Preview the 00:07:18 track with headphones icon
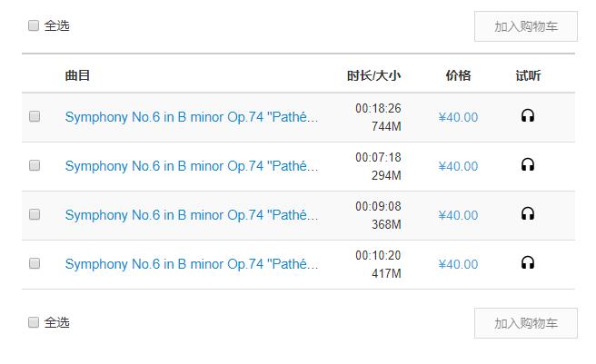596x364 pixels. coord(528,165)
